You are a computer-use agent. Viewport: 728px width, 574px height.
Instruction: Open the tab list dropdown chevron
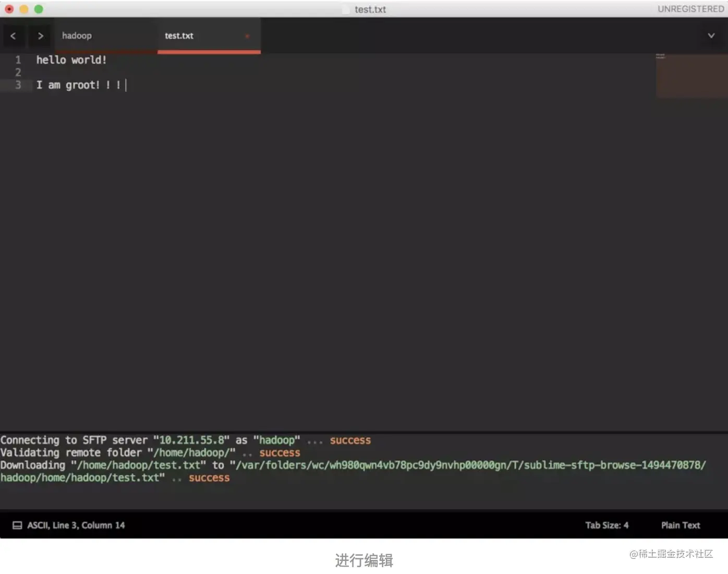coord(711,36)
